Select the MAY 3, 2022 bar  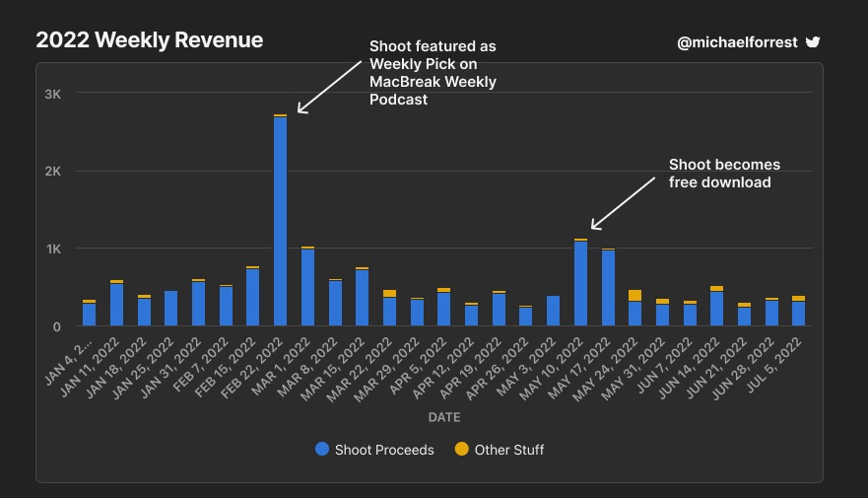(x=553, y=311)
